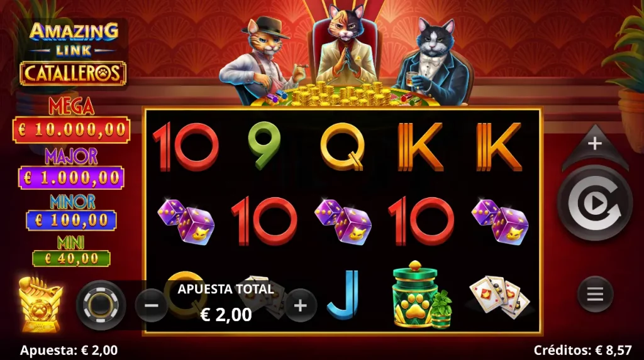
Task: Click the green paw jar symbol
Action: click(421, 295)
